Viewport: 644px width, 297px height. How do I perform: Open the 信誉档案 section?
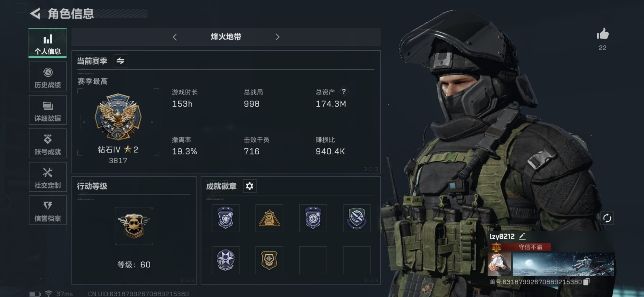coord(48,210)
